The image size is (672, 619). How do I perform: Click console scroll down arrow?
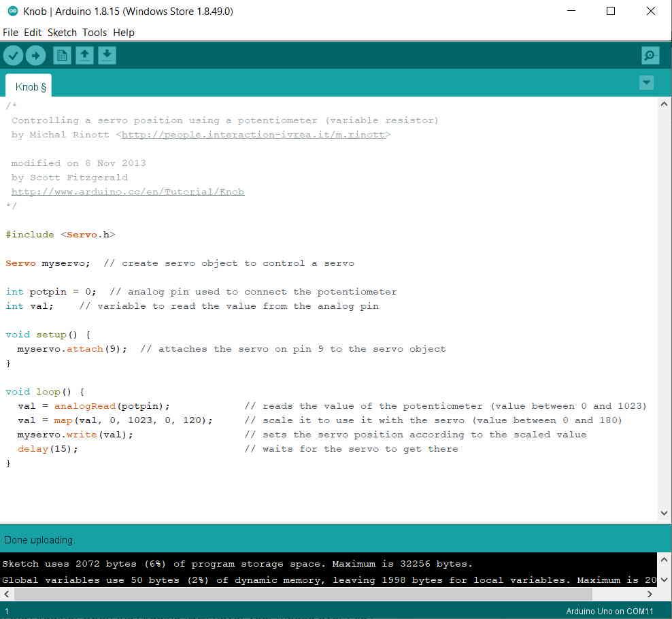(x=664, y=580)
